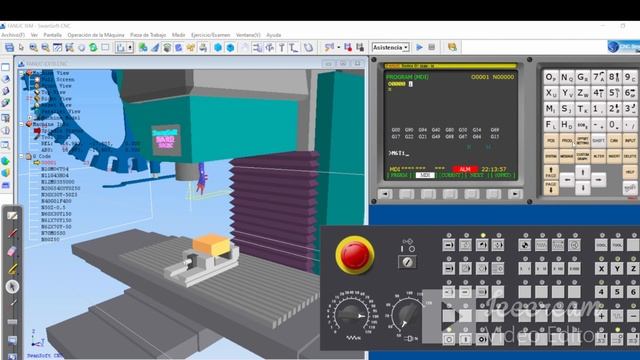Open the dropdown arrow next to the flag toolbar icon
Image resolution: width=640 pixels, height=360 pixels.
338,47
